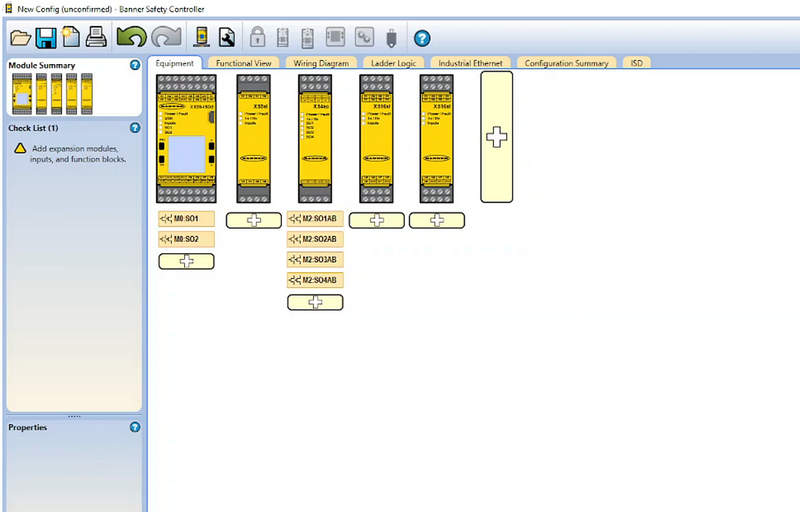Select the base controller module image
The width and height of the screenshot is (800, 512).
click(186, 139)
